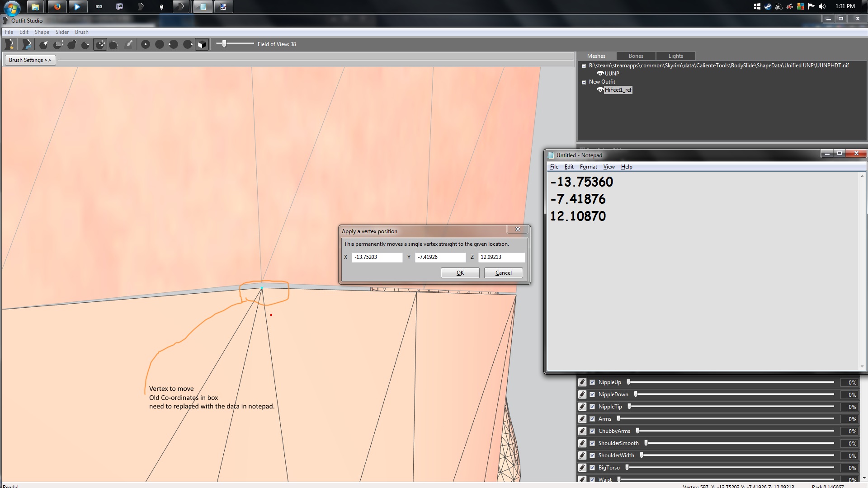Image resolution: width=868 pixels, height=488 pixels.
Task: Collapse the New Outfit tree node
Action: [584, 82]
